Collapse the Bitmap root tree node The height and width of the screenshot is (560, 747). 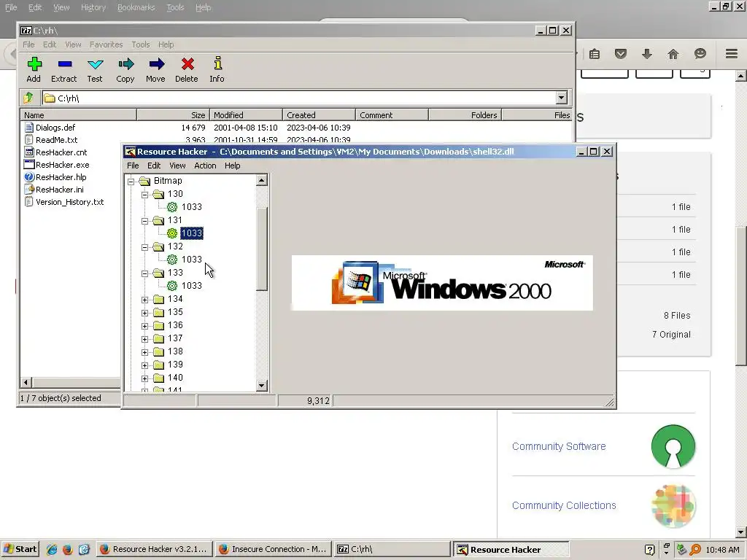tap(131, 181)
